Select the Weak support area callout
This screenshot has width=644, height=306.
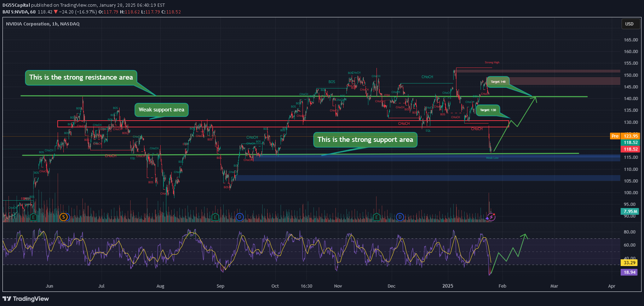(161, 110)
